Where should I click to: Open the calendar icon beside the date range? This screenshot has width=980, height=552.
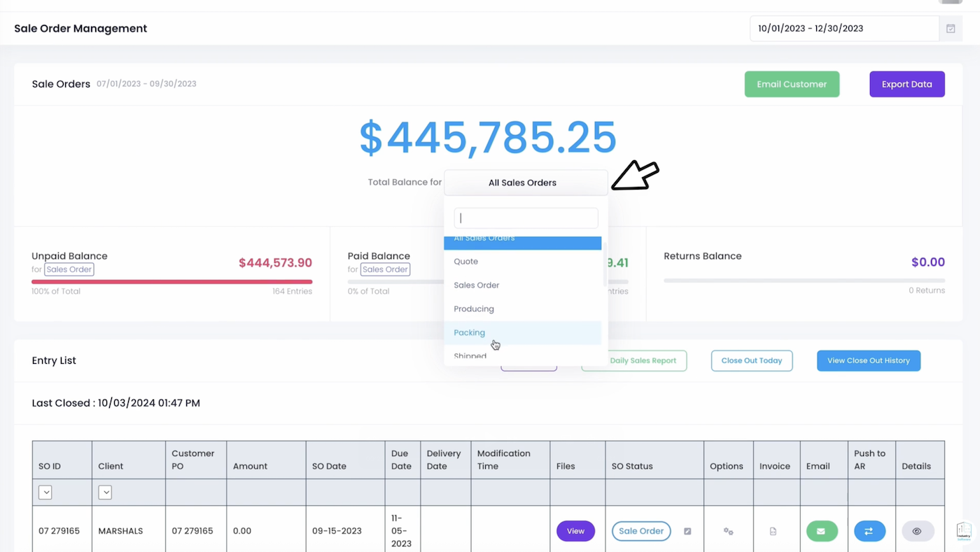point(949,28)
